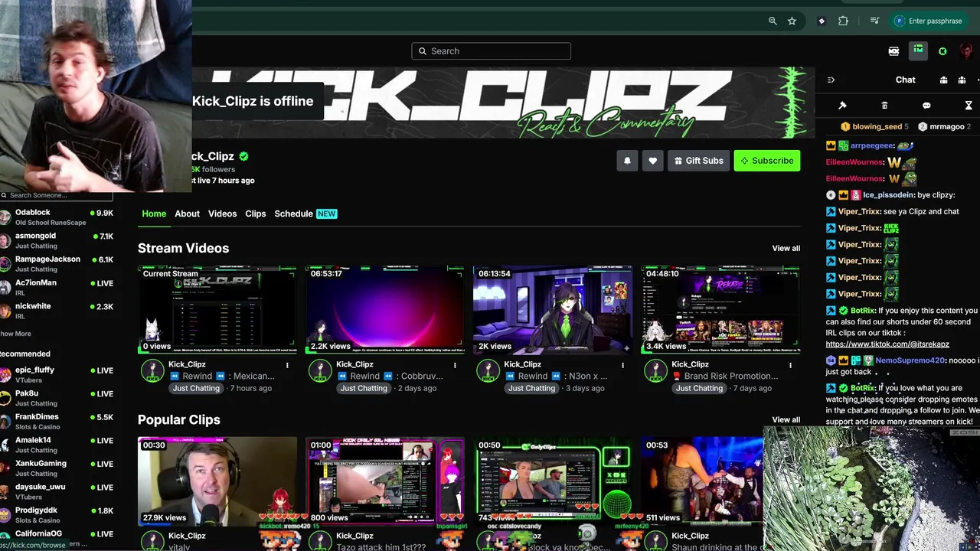
Task: Open the user avatar menu
Action: pos(966,51)
